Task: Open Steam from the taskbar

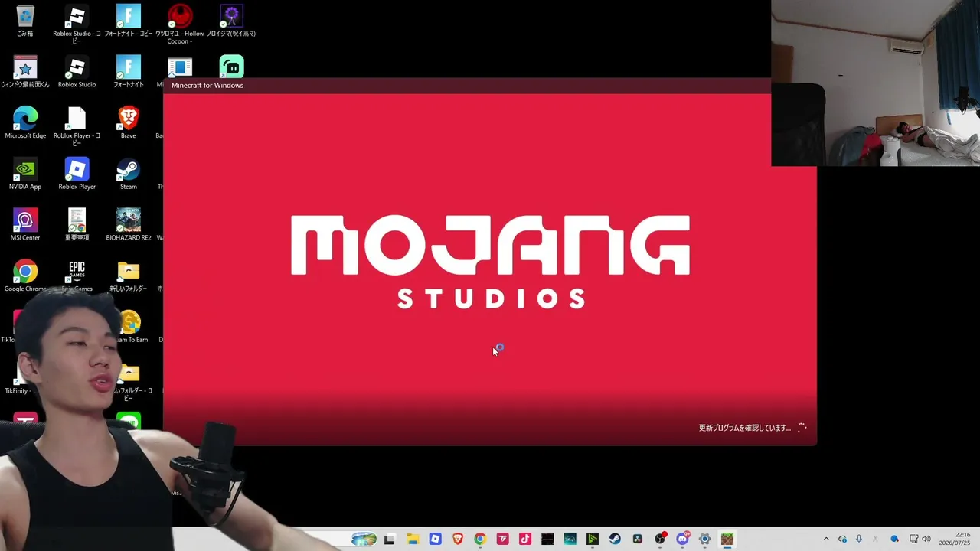Action: click(x=615, y=539)
